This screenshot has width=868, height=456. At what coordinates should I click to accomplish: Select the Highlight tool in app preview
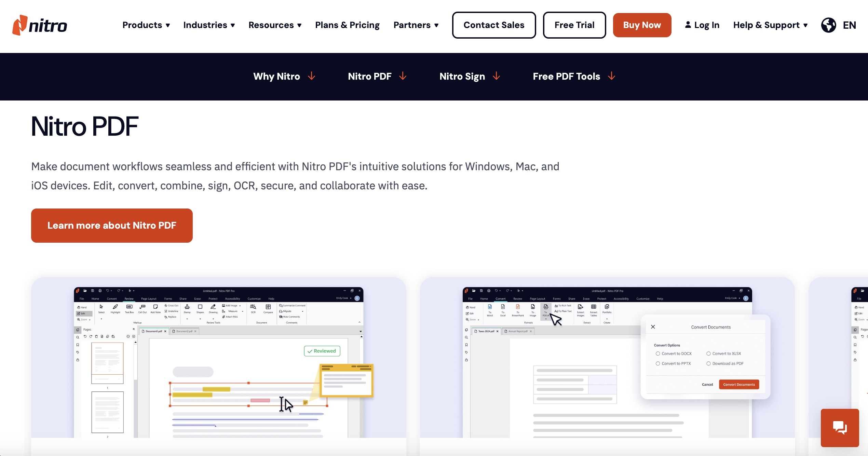pos(116,309)
